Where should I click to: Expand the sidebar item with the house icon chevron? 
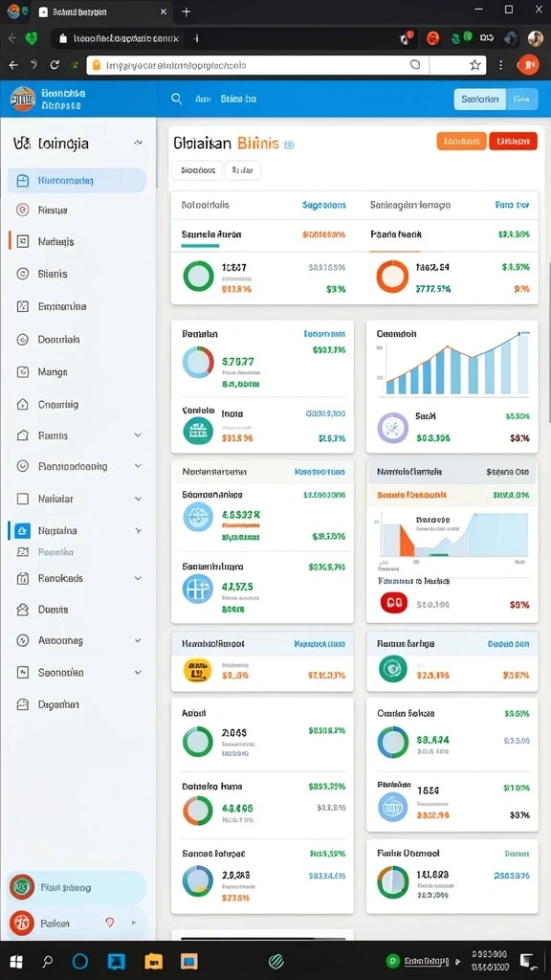(x=138, y=435)
